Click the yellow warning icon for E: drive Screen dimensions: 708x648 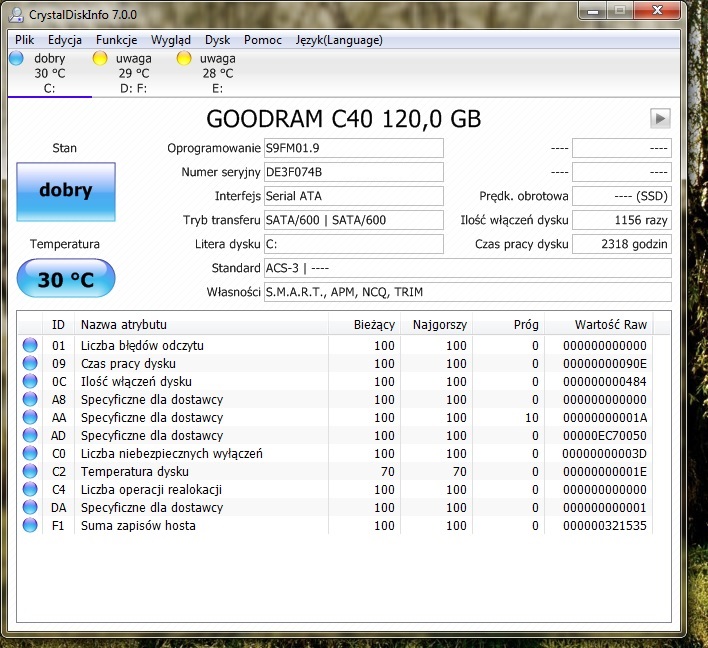(184, 58)
